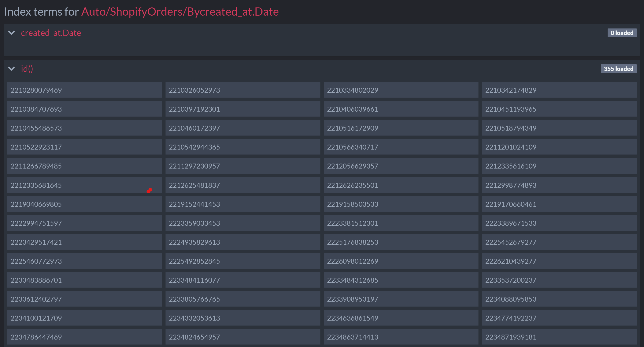
Task: Select term 2211266789485
Action: 85,166
